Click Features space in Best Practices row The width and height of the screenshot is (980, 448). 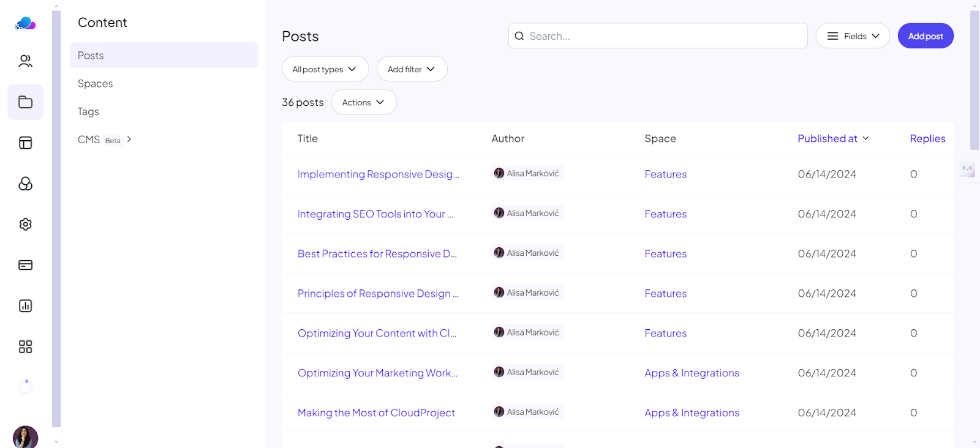[x=665, y=253]
